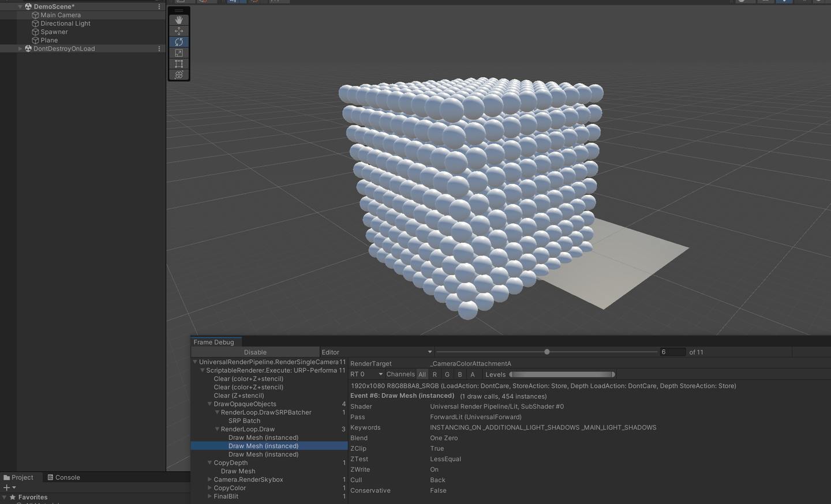Open the Editor target dropdown
Viewport: 831px width, 504px height.
(376, 352)
